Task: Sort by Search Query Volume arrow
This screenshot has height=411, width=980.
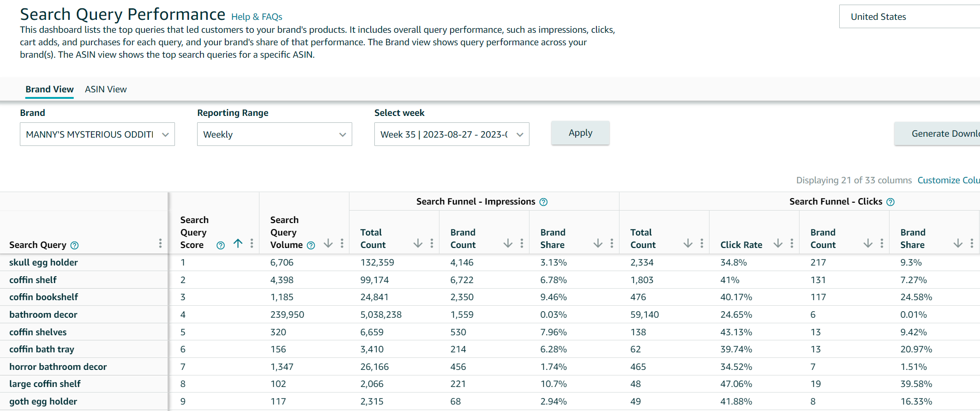Action: pyautogui.click(x=328, y=243)
